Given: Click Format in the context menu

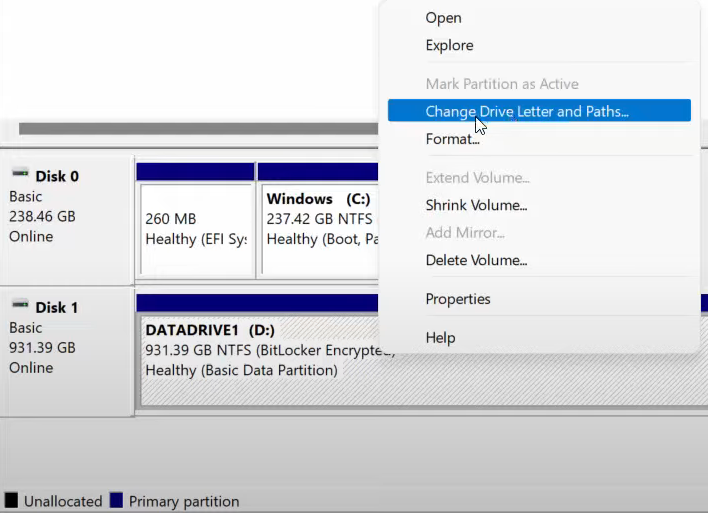Looking at the screenshot, I should pos(452,139).
